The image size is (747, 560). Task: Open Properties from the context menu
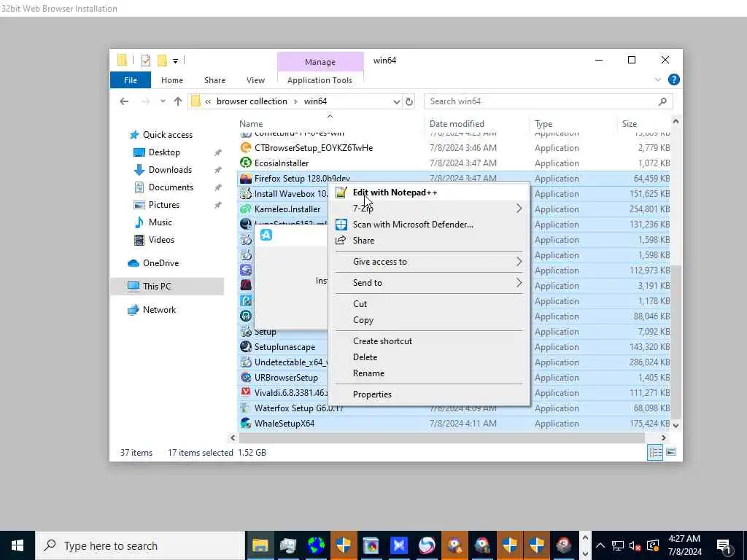[372, 394]
